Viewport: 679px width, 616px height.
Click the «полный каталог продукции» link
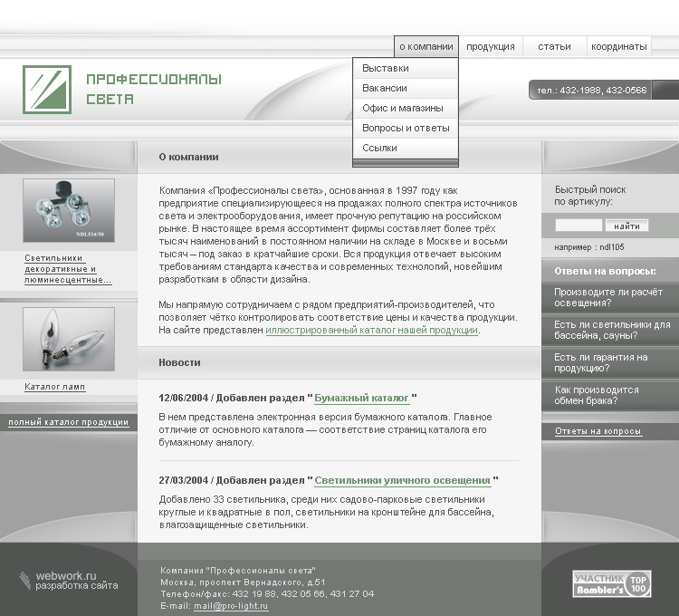tap(69, 422)
